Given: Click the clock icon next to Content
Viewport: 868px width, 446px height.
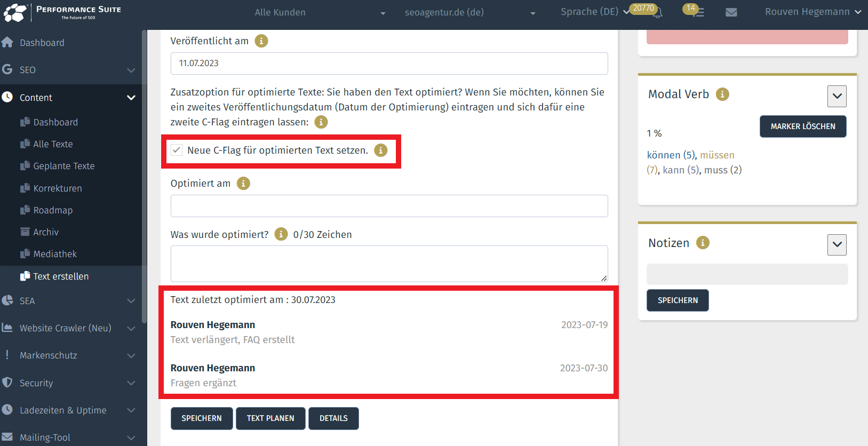Looking at the screenshot, I should [x=7, y=97].
